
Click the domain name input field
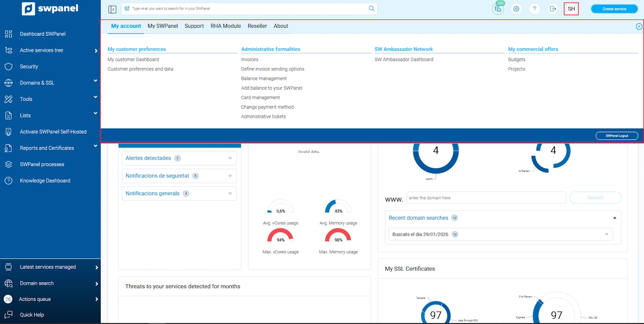486,198
